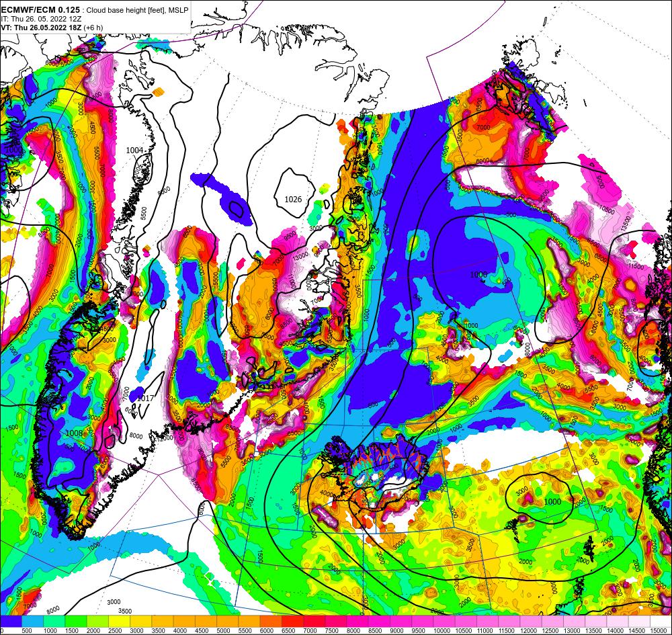
Task: Pick the legend swatch between 5000 and 5500
Action: (x=228, y=622)
